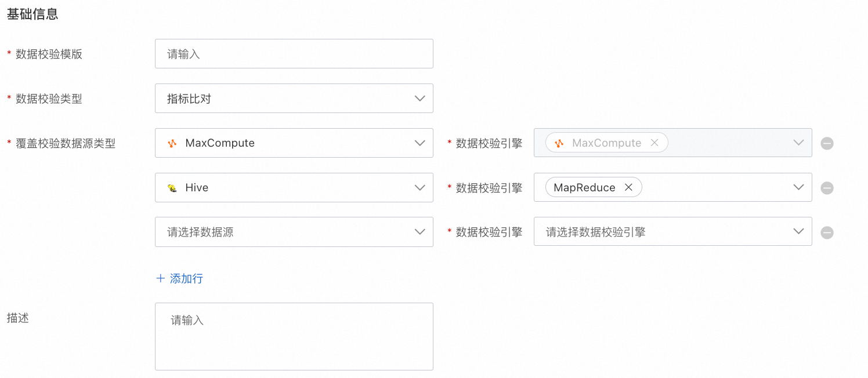Click into the 描述 text area

[x=294, y=336]
